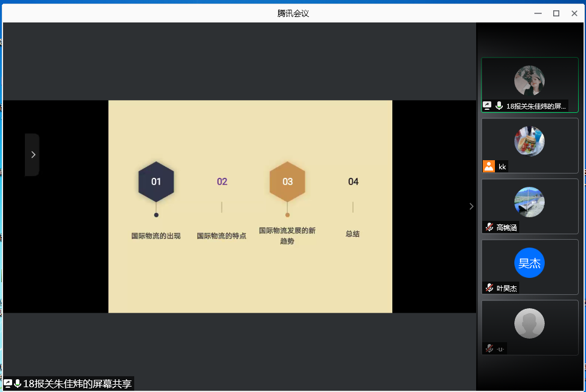Expand the left side panel arrow
Screen dimensions: 586x392
(x=33, y=155)
